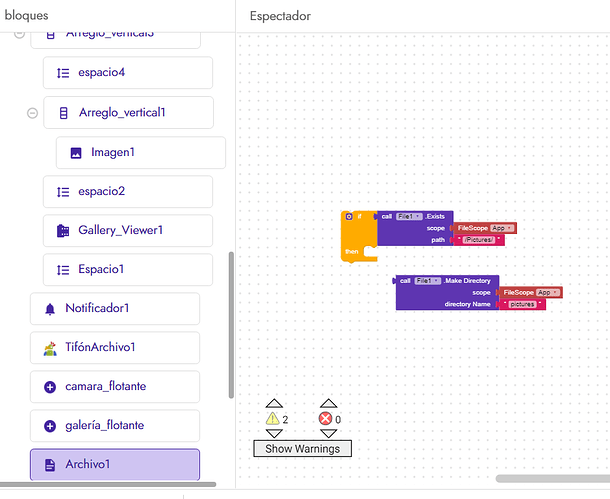
Task: Open File1 dropdown in Make Directory block
Action: coord(427,281)
